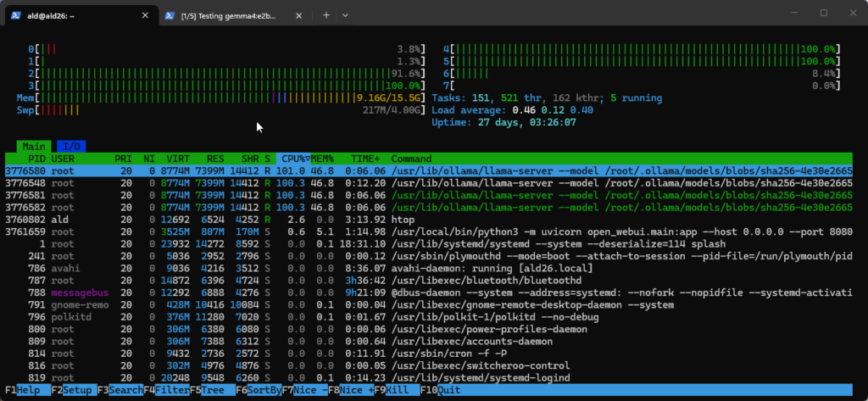Click the CPU 2 usage meter

[226, 74]
